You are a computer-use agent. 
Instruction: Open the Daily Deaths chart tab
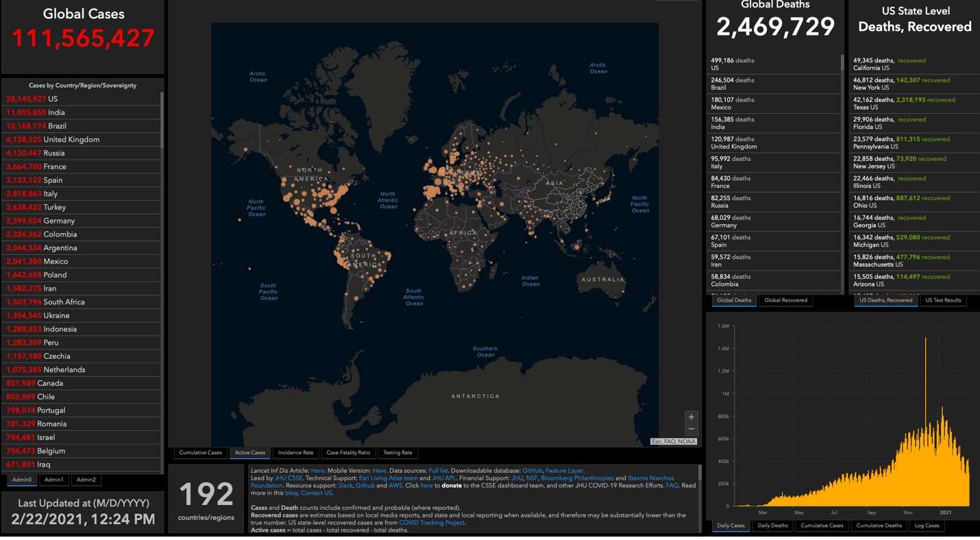pyautogui.click(x=772, y=526)
